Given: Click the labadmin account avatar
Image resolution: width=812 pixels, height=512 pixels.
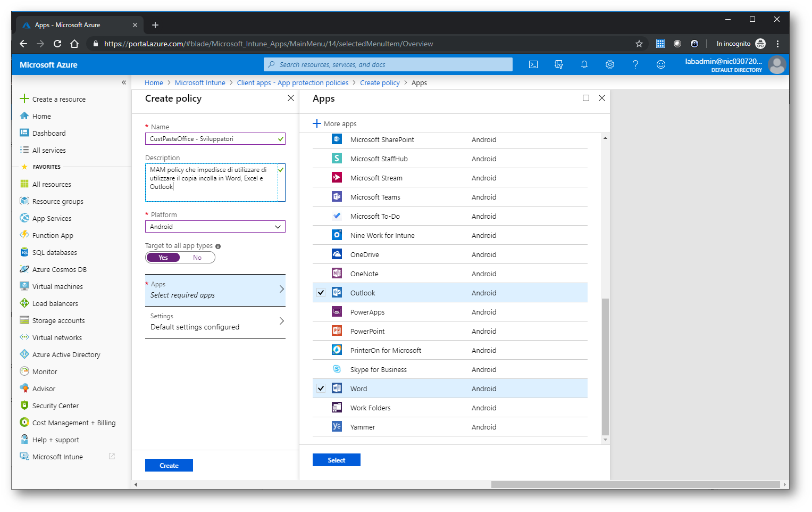Looking at the screenshot, I should point(777,65).
